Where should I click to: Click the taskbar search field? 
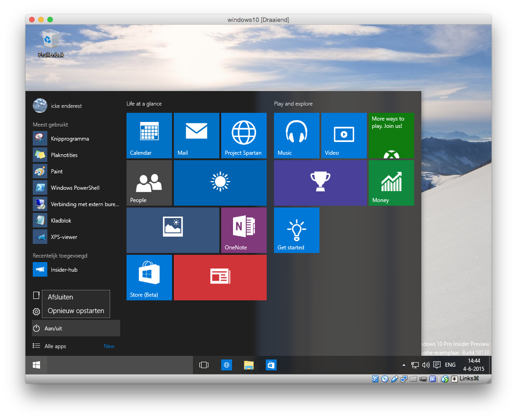tap(120, 365)
